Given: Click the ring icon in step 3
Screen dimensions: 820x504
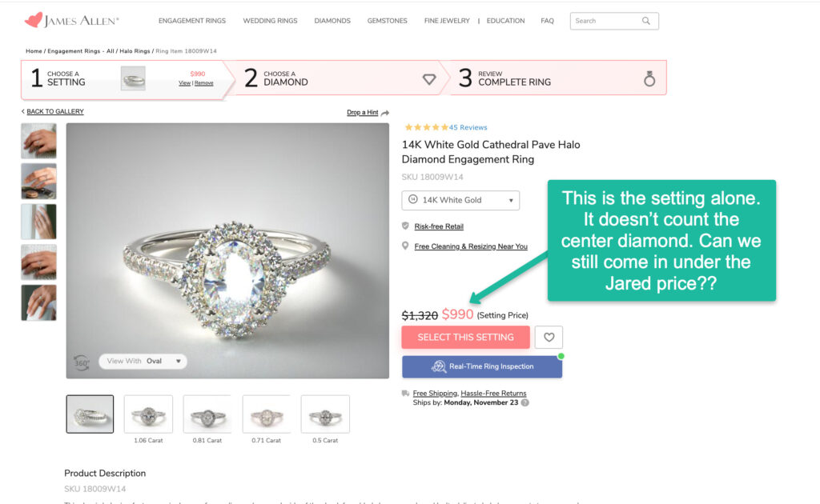Looking at the screenshot, I should coord(649,78).
